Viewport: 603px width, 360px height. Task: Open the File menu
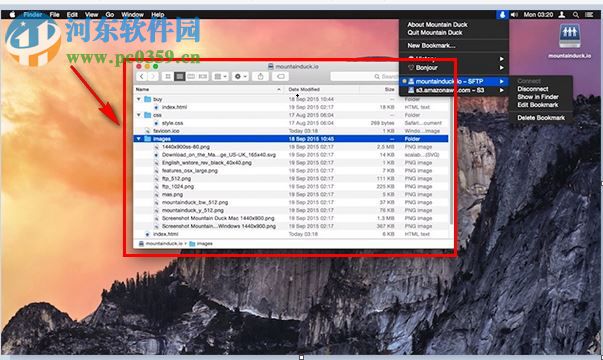(54, 15)
